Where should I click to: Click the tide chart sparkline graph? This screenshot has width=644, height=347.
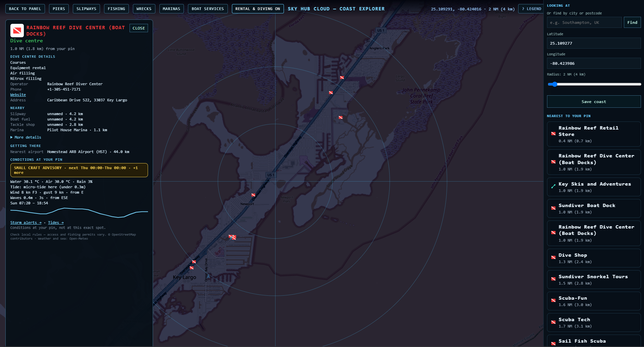(x=79, y=213)
